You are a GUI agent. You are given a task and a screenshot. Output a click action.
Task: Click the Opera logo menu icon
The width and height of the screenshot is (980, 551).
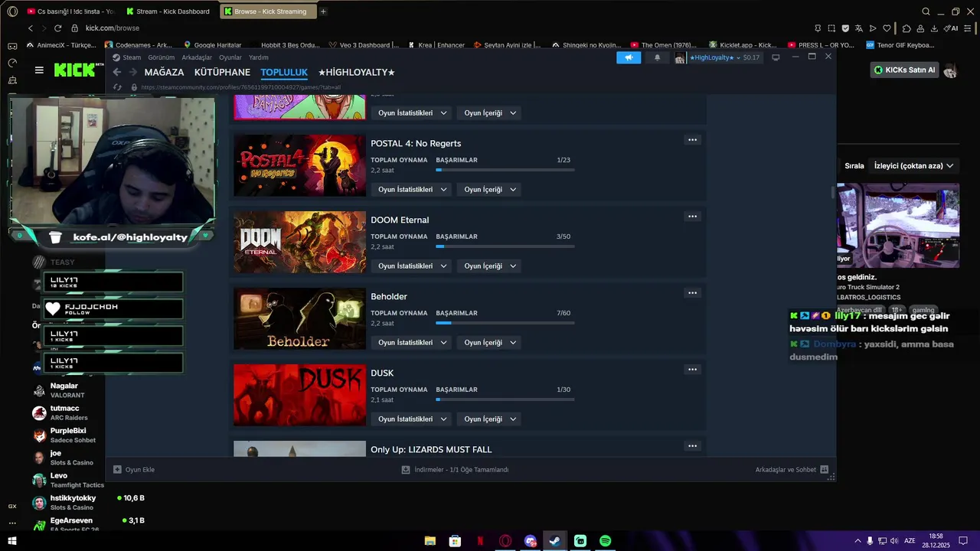12,11
